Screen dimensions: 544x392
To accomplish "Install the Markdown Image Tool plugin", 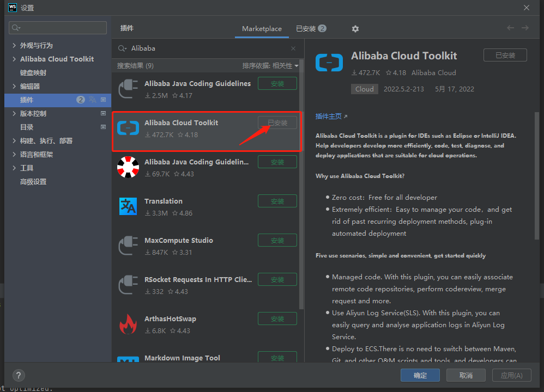I will (x=277, y=357).
